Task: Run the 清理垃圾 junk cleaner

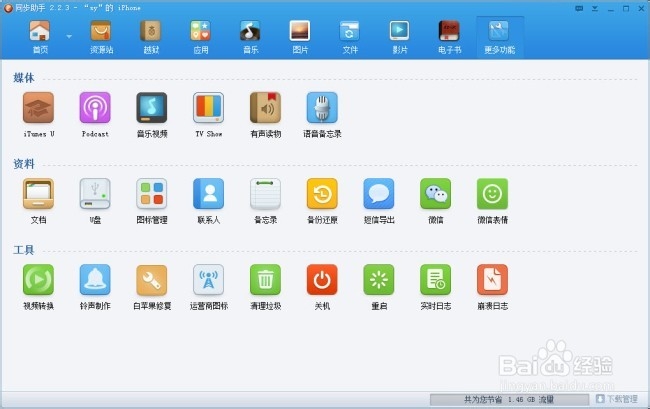Action: coord(265,280)
